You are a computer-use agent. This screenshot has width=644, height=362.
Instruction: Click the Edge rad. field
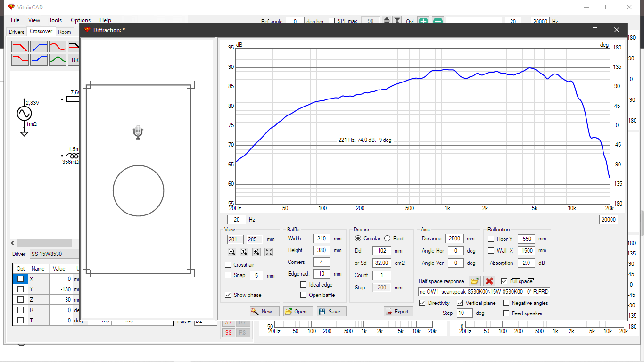[x=321, y=274]
